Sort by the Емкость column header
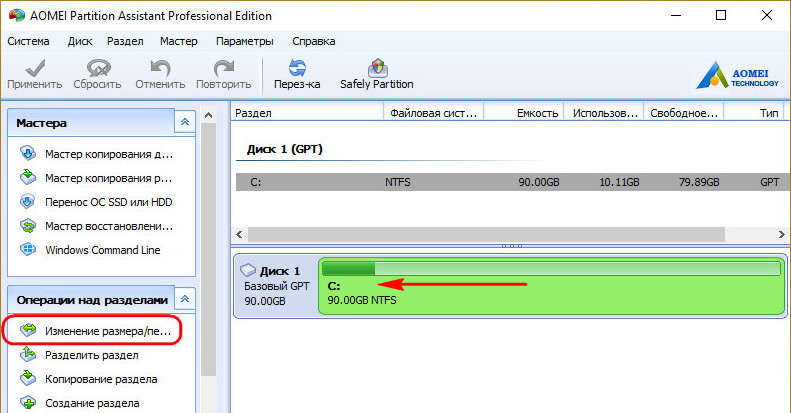Viewport: 791px width, 413px height. coord(524,113)
